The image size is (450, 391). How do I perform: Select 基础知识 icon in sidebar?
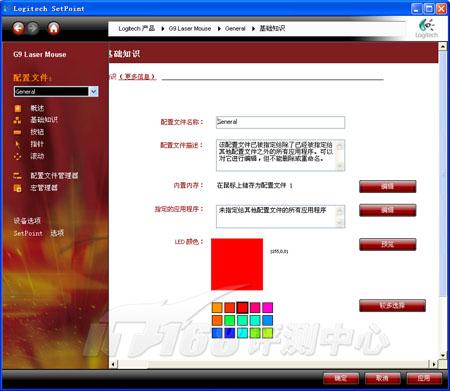17,120
